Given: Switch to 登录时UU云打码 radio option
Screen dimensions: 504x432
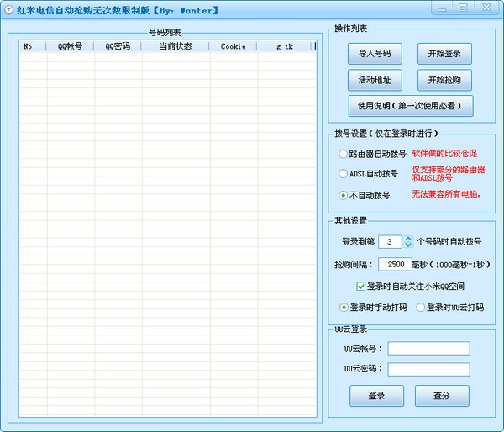Looking at the screenshot, I should 420,308.
